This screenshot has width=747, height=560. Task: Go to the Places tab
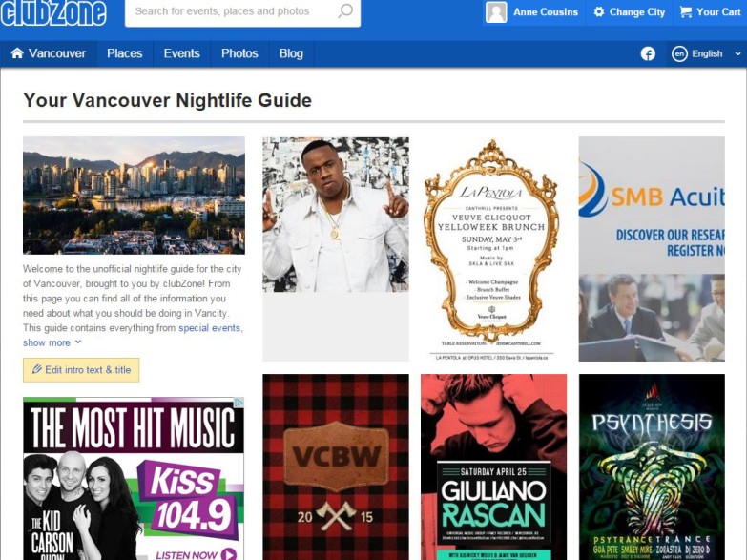125,53
